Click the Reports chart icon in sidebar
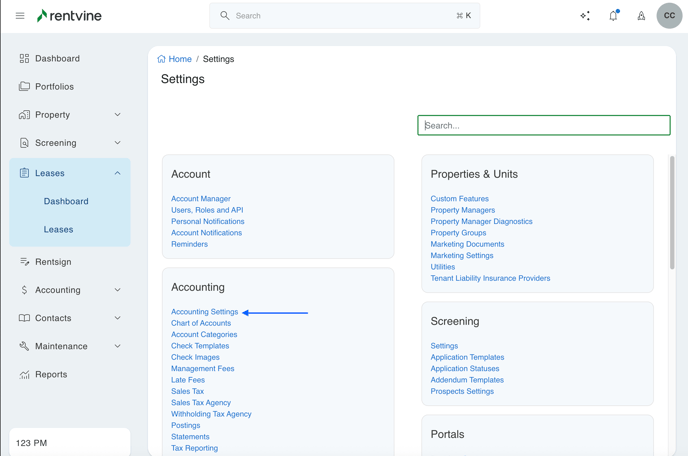The width and height of the screenshot is (688, 456). [x=24, y=375]
